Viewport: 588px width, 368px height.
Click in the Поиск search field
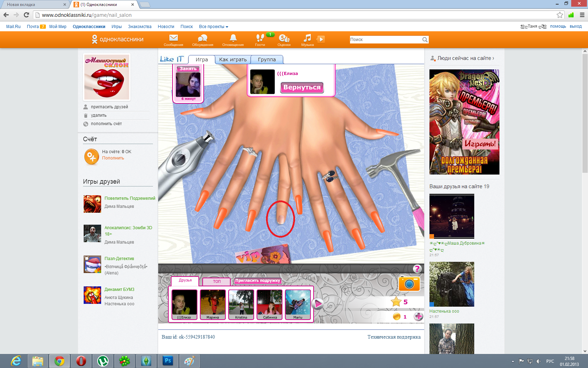(386, 40)
